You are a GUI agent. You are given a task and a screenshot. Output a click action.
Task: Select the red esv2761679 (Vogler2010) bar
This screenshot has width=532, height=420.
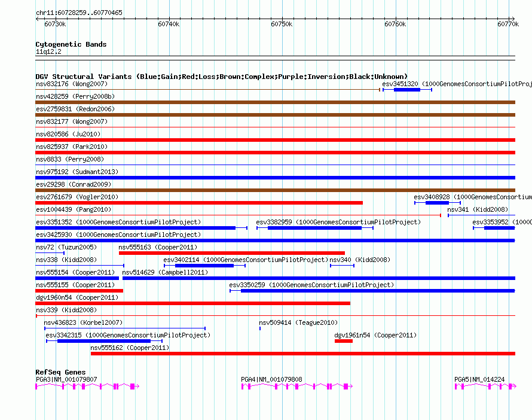199,203
